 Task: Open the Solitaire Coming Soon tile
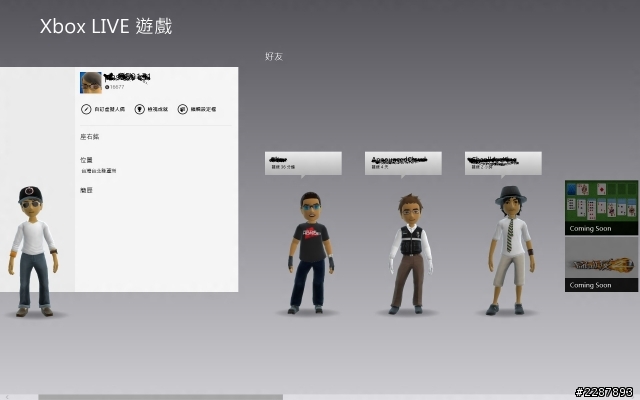tap(601, 207)
